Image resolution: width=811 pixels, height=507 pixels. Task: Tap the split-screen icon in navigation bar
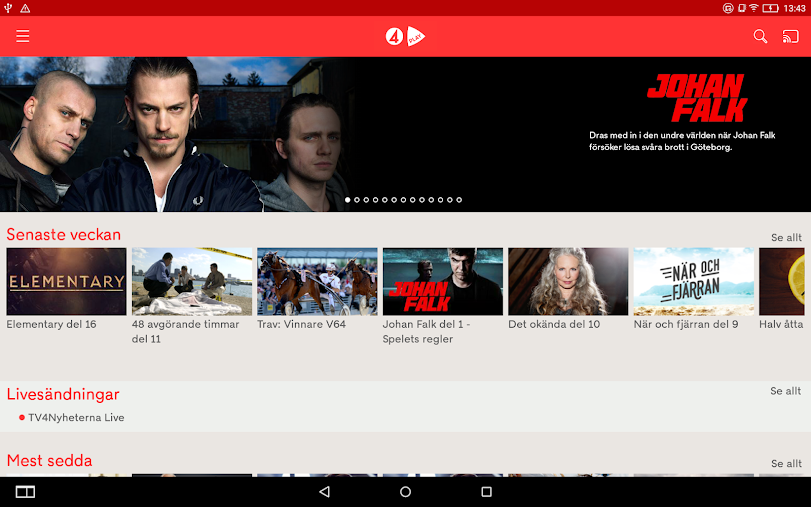25,491
